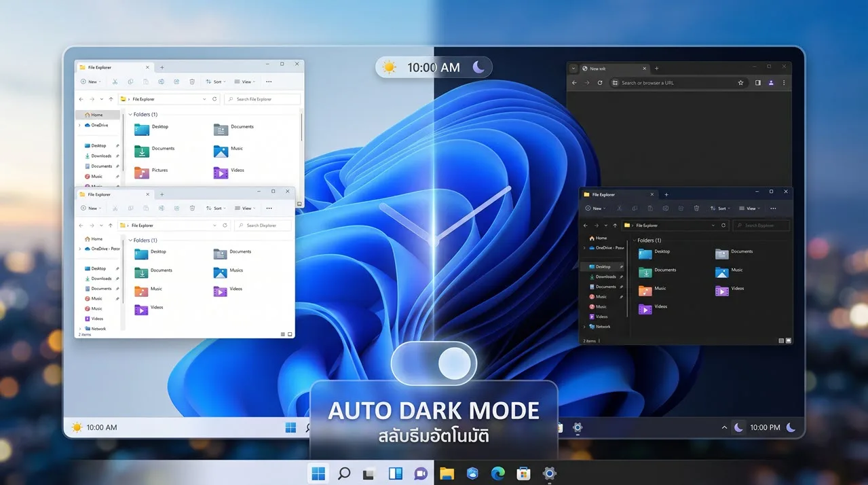The height and width of the screenshot is (485, 868).
Task: Click moon icon in top time pill
Action: point(478,67)
